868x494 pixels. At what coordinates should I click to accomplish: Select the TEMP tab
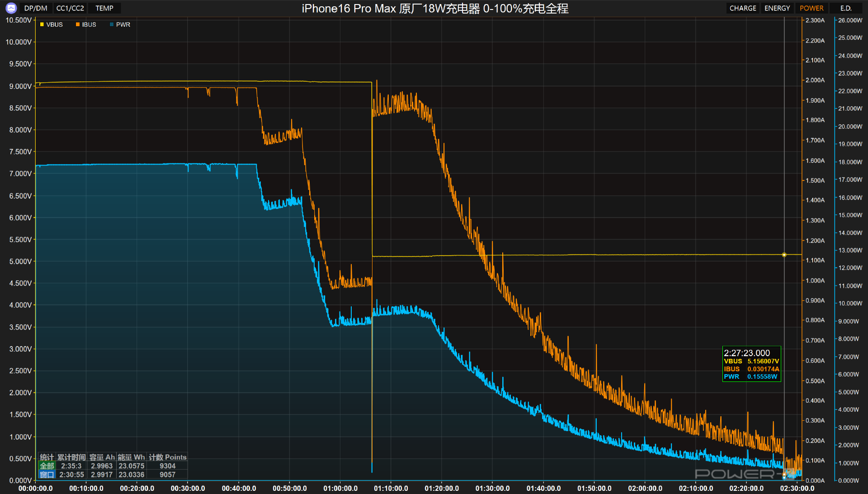point(104,8)
